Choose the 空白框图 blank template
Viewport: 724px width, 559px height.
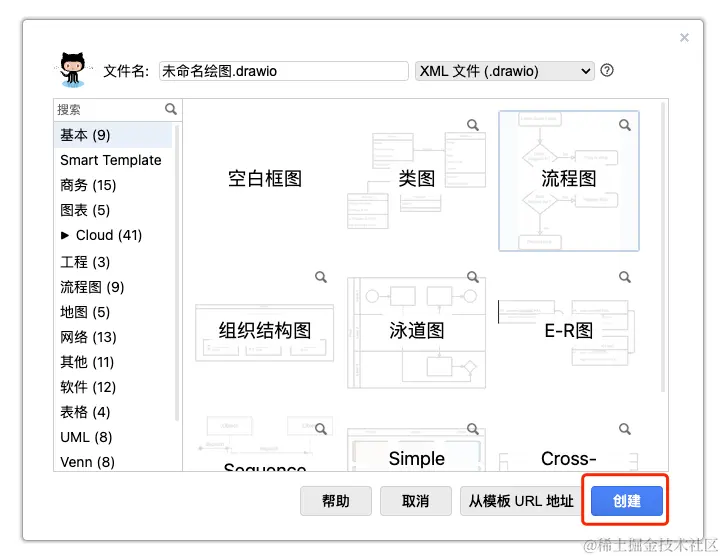point(265,180)
